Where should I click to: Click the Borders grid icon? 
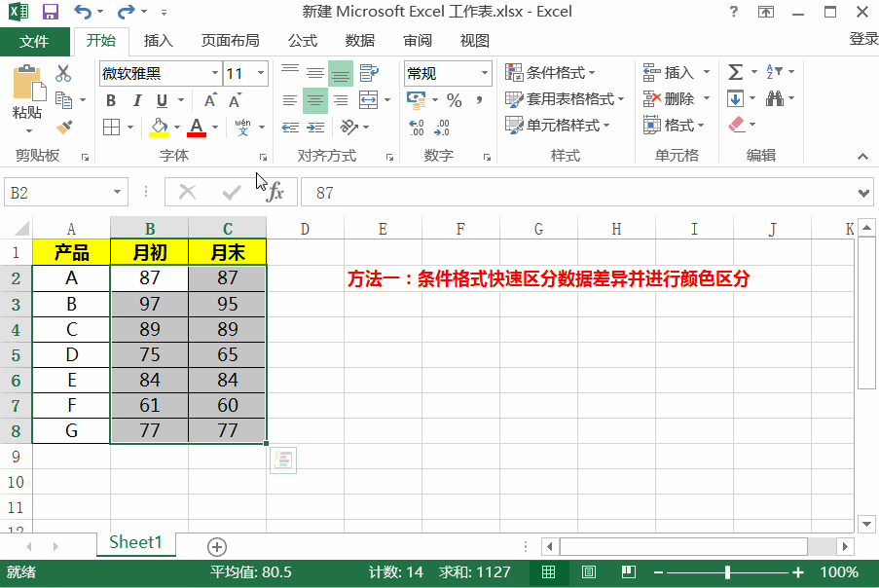click(x=112, y=128)
